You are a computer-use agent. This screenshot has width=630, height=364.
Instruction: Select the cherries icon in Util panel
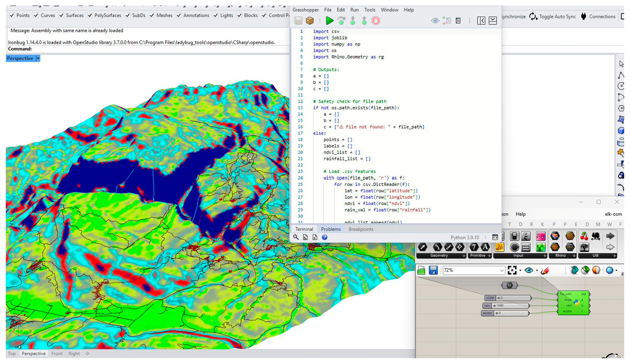click(584, 236)
